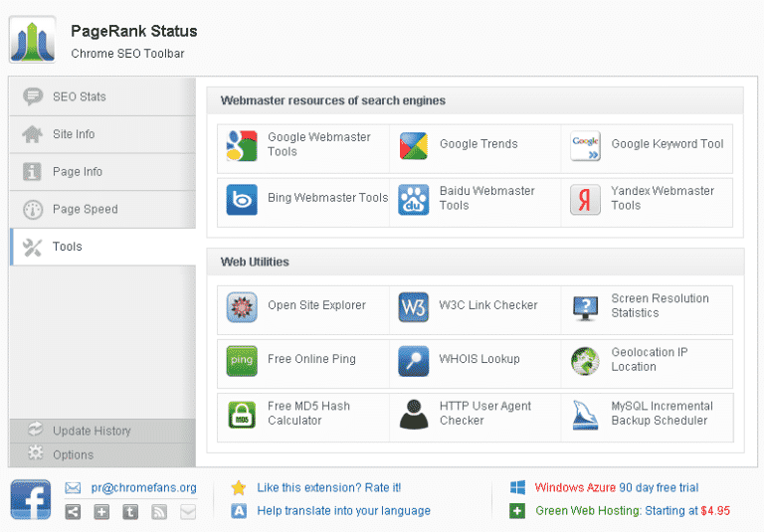Image resolution: width=764 pixels, height=532 pixels.
Task: Click the gray share icon
Action: (x=73, y=512)
